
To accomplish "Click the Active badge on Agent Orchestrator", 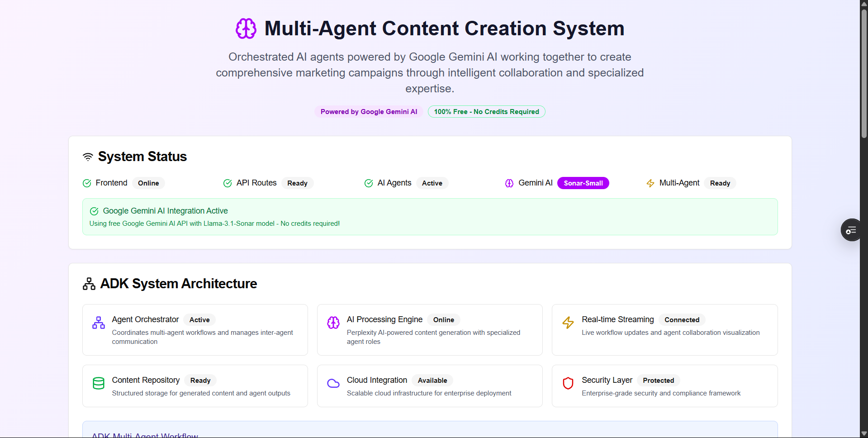I will [x=199, y=320].
